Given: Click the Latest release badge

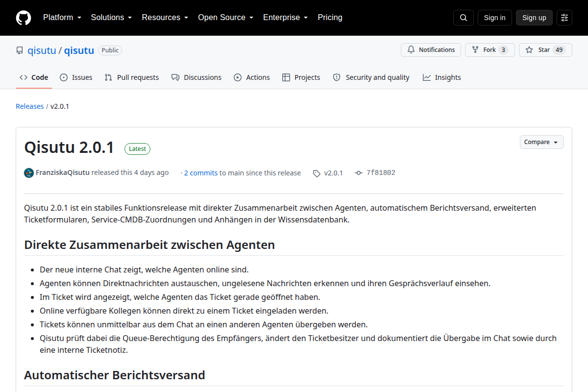Looking at the screenshot, I should [137, 149].
